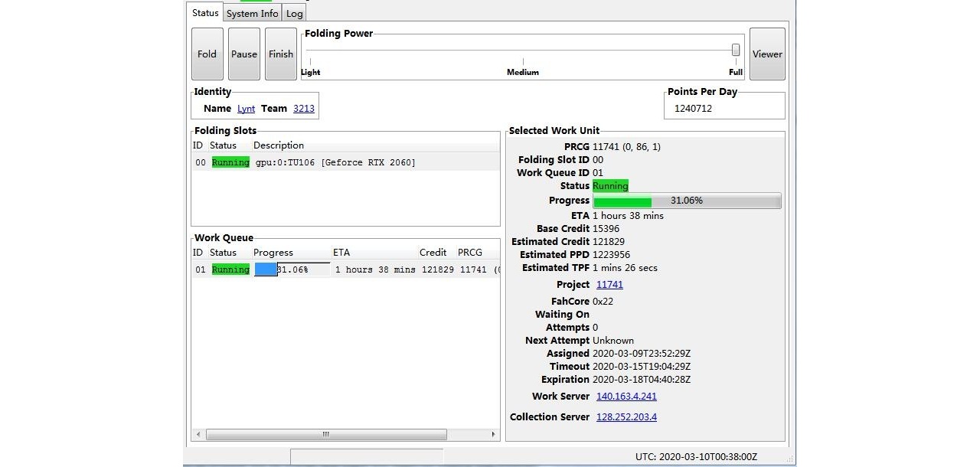Click the Next Attempt value Unknown
The width and height of the screenshot is (980, 467).
point(613,341)
